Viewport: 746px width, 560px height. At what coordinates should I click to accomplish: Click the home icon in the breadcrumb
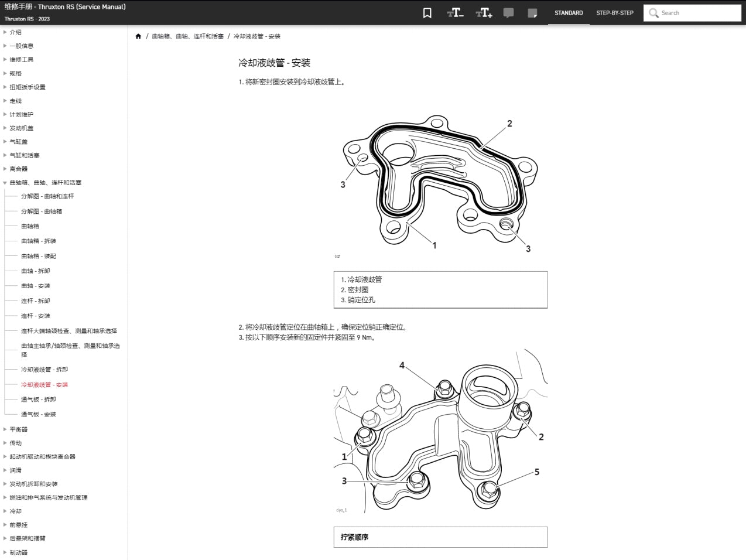tap(139, 36)
